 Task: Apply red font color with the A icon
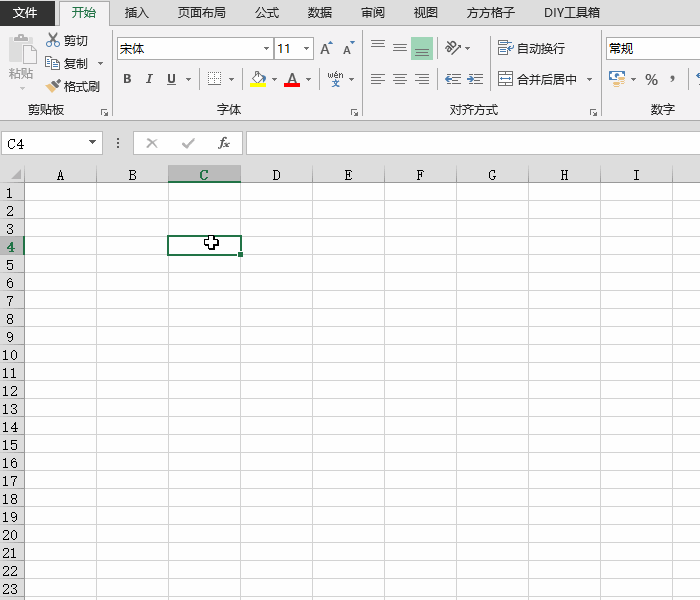pyautogui.click(x=292, y=79)
